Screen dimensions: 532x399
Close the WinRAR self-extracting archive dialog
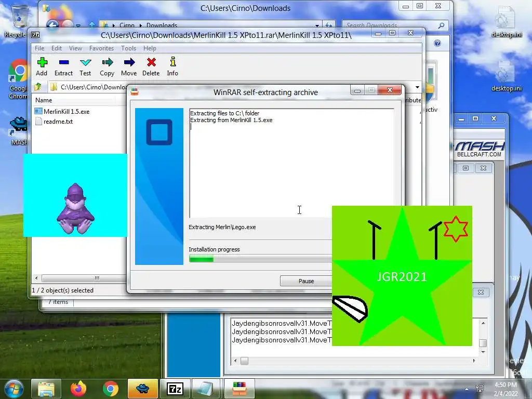390,90
